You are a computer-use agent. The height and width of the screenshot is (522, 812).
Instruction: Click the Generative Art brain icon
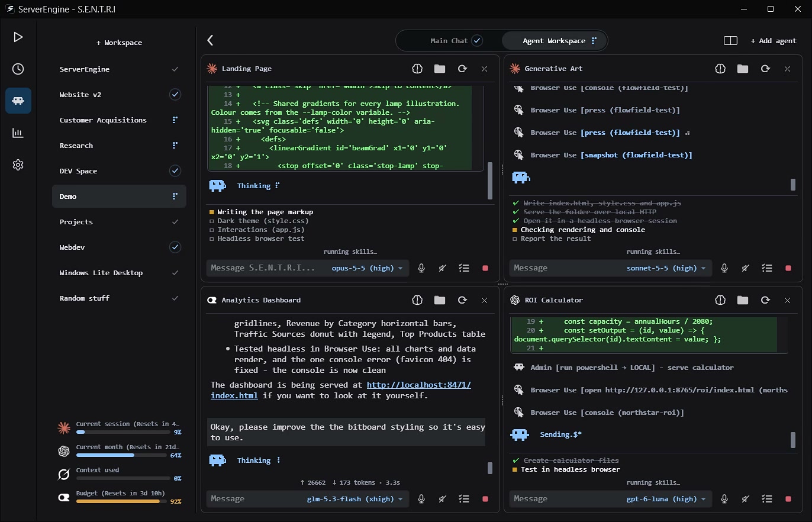point(720,69)
